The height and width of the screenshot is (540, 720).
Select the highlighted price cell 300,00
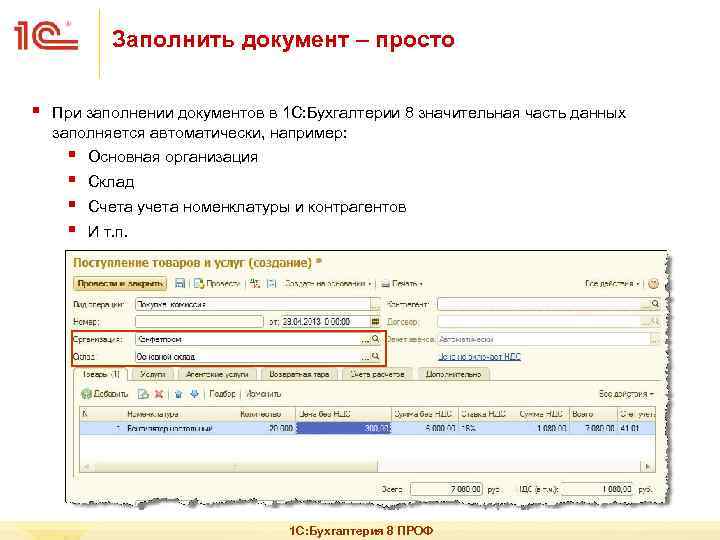[343, 428]
